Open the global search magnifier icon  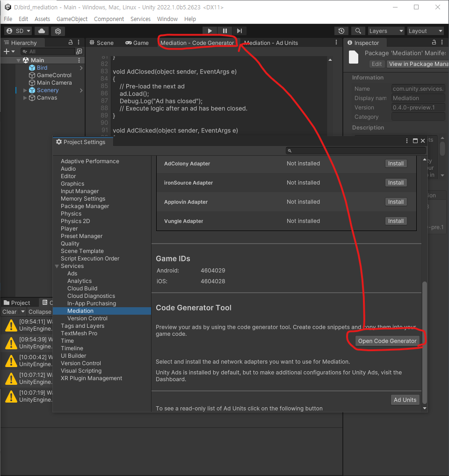(x=358, y=31)
